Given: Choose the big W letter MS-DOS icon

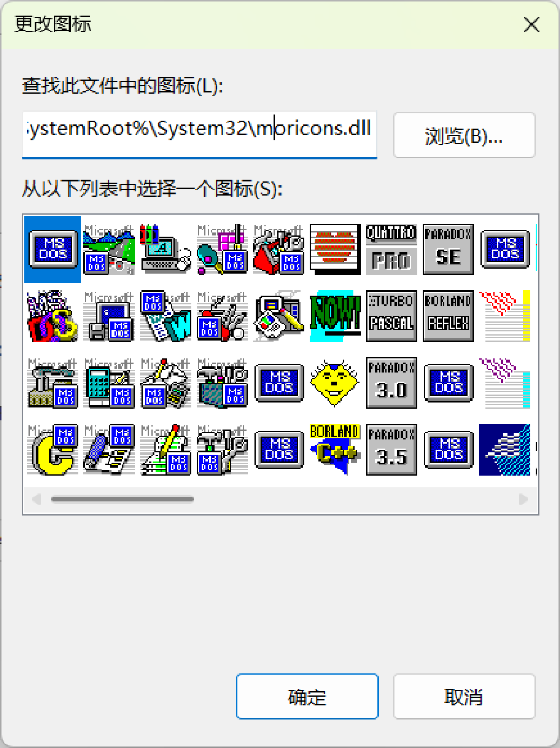Looking at the screenshot, I should [x=166, y=316].
